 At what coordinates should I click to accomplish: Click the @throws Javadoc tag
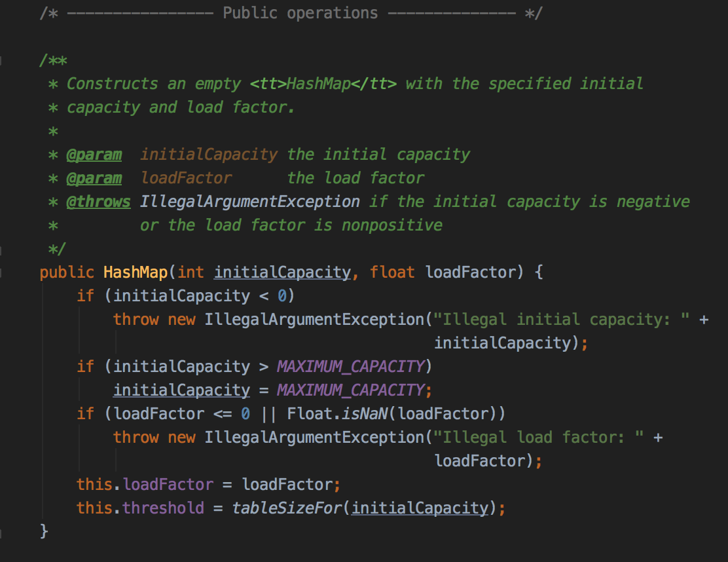click(98, 202)
